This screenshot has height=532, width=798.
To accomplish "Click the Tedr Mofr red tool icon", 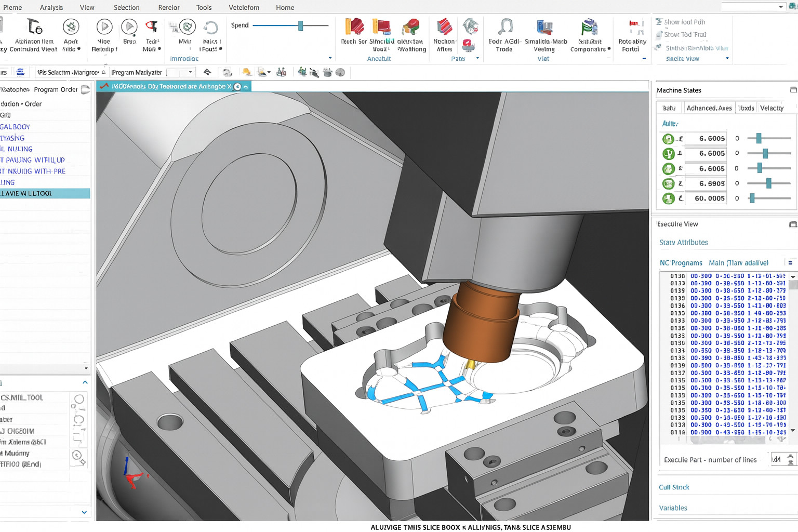I will point(152,26).
